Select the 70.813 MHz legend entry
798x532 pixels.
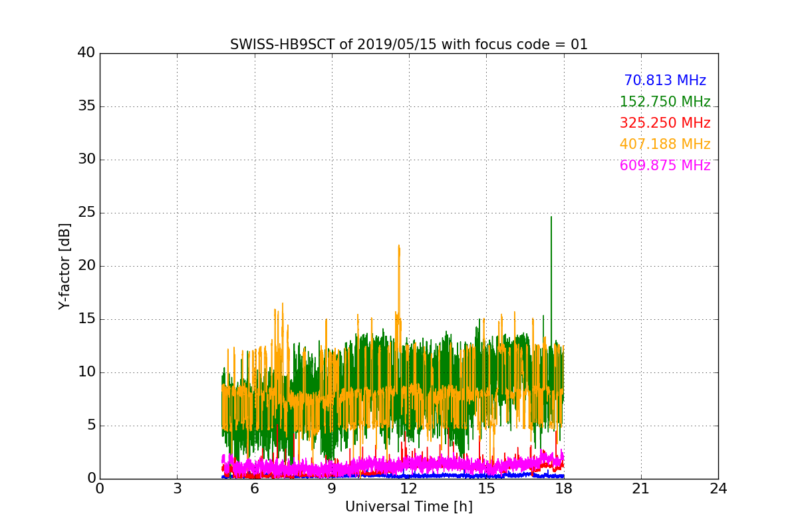(x=665, y=80)
